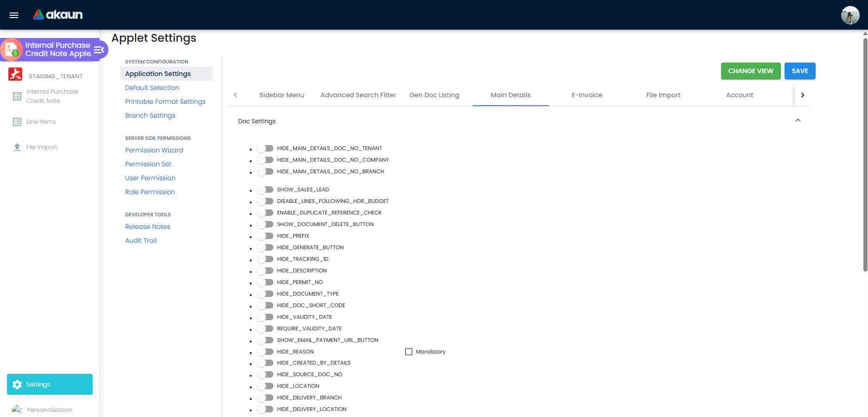This screenshot has width=868, height=417.
Task: Click the Doc Settings section header
Action: click(x=519, y=121)
